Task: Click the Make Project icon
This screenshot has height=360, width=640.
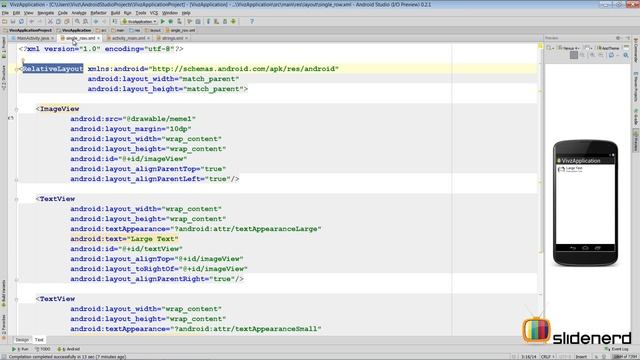Action: (115, 21)
